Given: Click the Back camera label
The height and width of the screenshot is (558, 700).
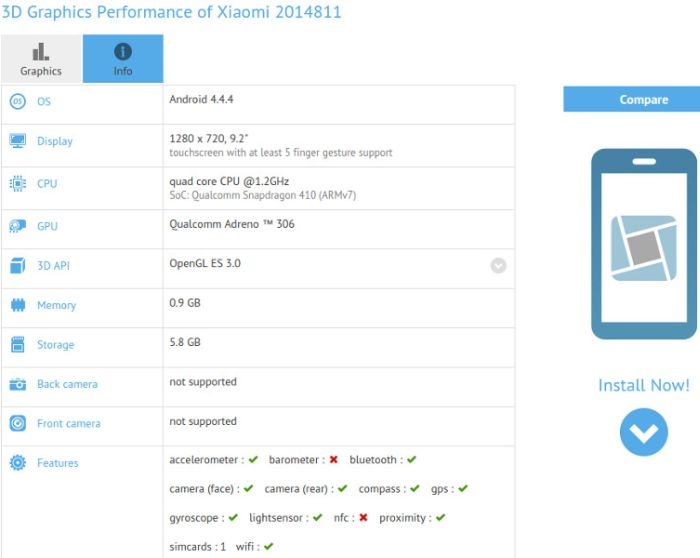Looking at the screenshot, I should tap(67, 384).
